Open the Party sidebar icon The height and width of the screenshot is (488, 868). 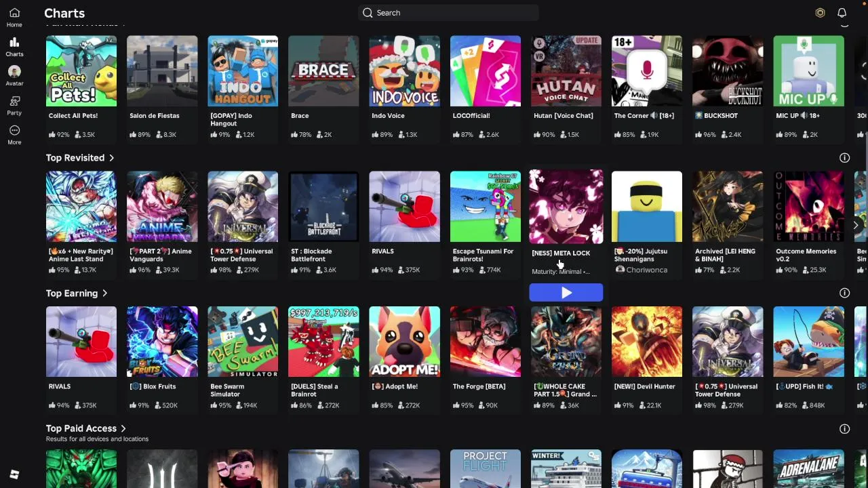14,105
